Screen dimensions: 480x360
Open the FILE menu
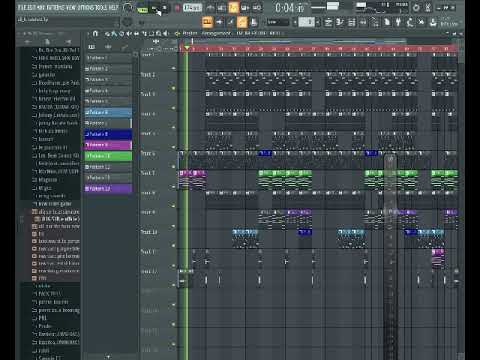click(x=22, y=7)
